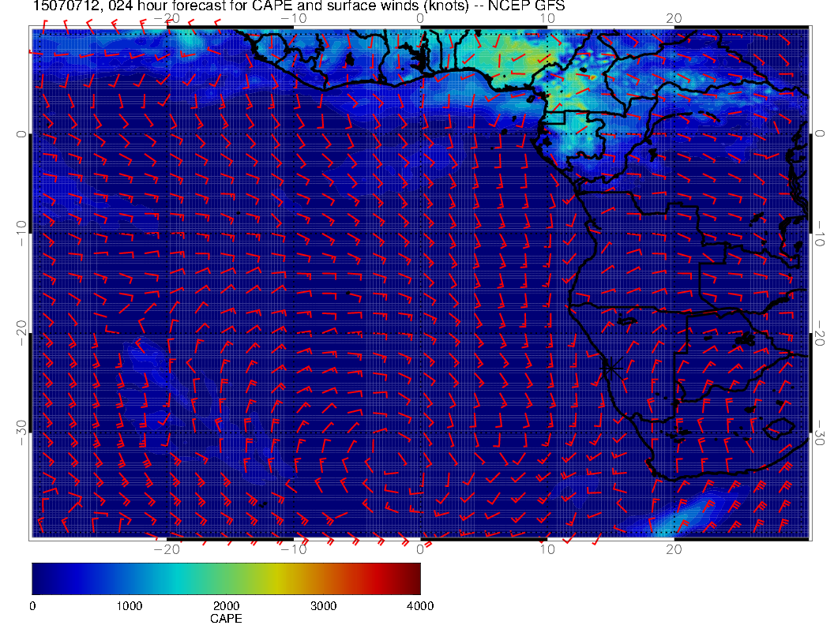This screenshot has height=644, width=834.
Task: Click the 4000 tick label on the colorbar
Action: click(x=419, y=606)
